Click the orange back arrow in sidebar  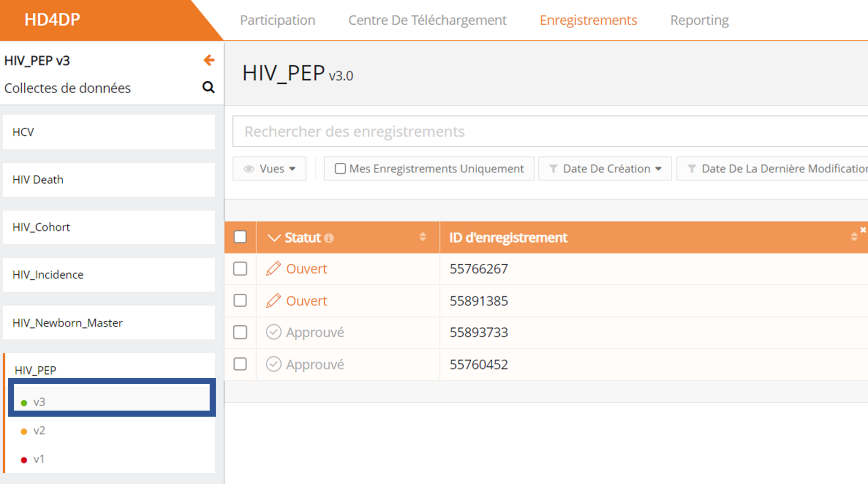pyautogui.click(x=209, y=60)
